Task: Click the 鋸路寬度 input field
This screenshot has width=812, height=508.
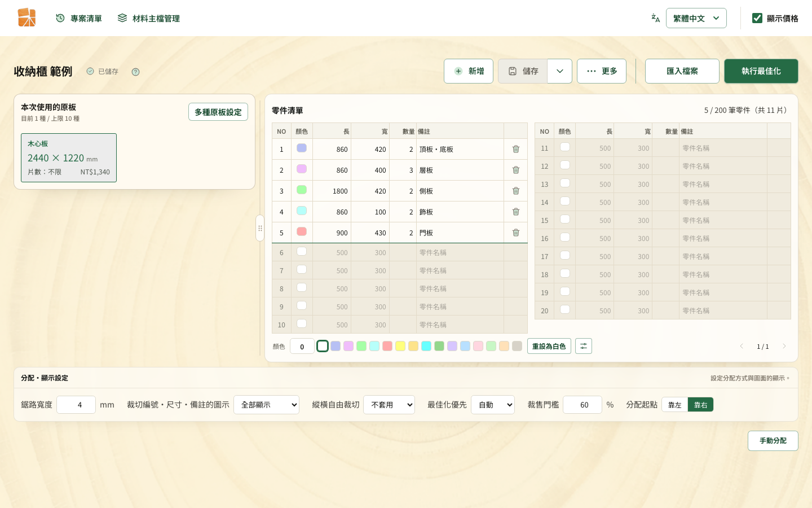Action: point(76,405)
